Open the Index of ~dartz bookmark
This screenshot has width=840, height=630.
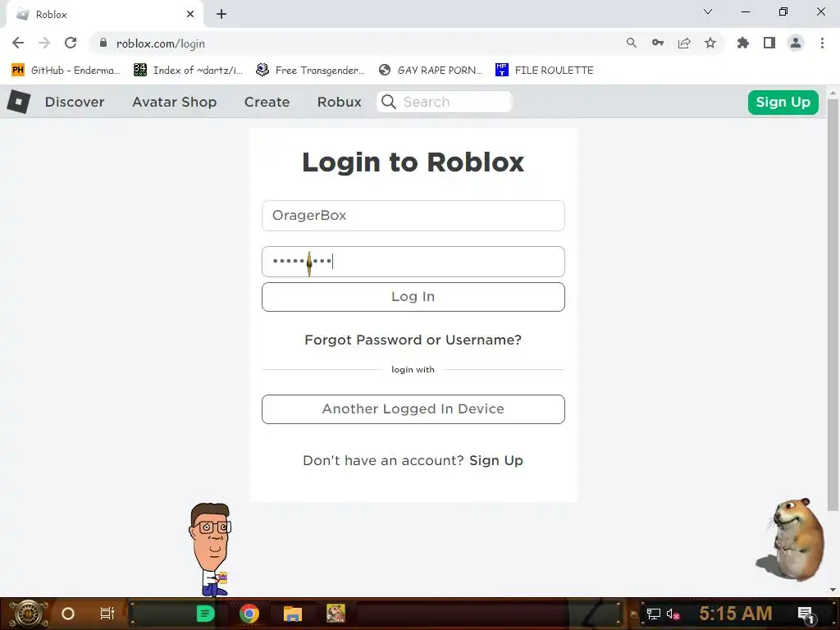tap(189, 71)
